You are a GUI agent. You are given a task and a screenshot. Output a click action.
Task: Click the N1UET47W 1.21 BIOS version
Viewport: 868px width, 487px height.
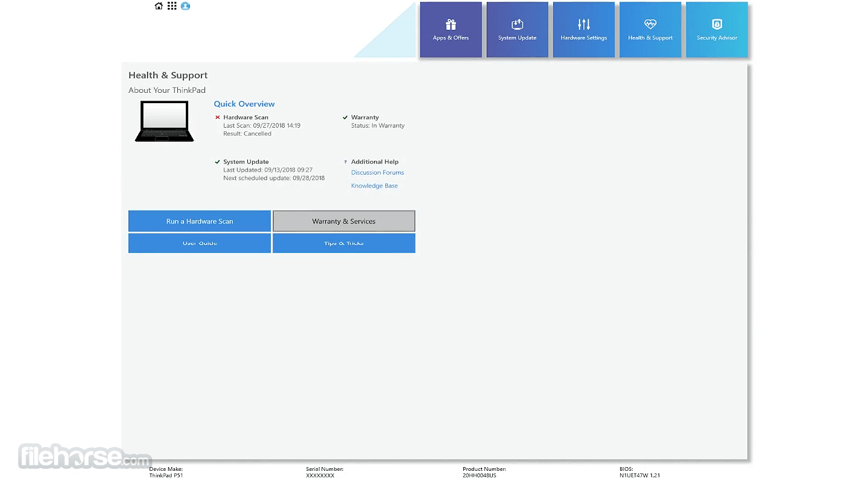(639, 476)
